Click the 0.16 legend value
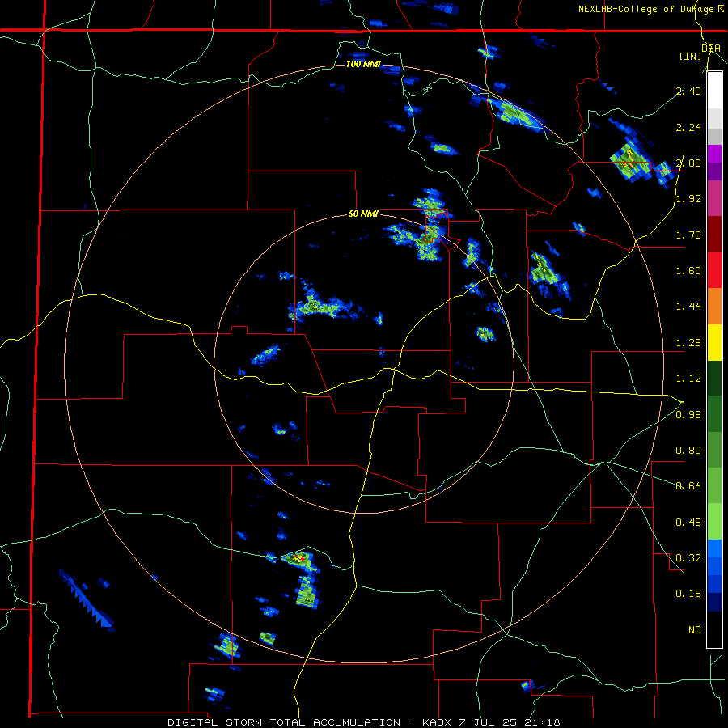The height and width of the screenshot is (728, 728). pyautogui.click(x=688, y=594)
